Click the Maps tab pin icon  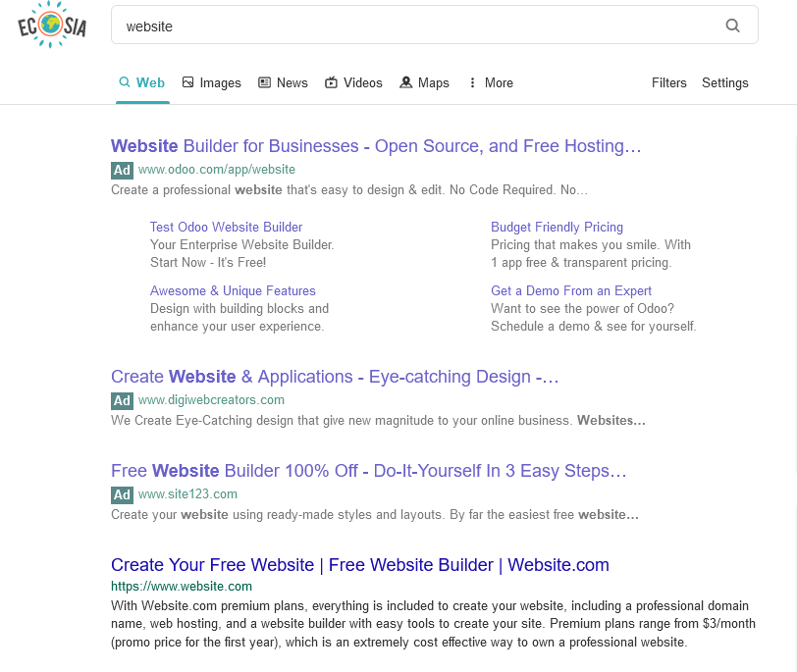click(405, 82)
